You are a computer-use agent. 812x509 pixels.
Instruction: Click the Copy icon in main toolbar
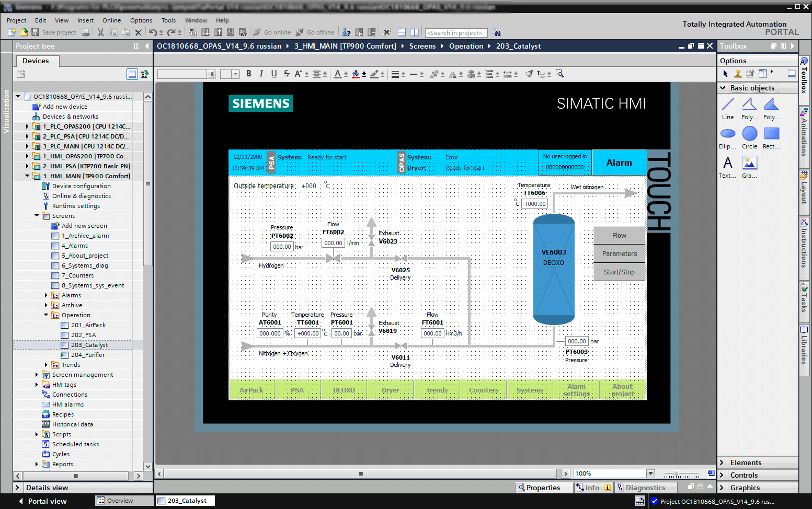(113, 32)
